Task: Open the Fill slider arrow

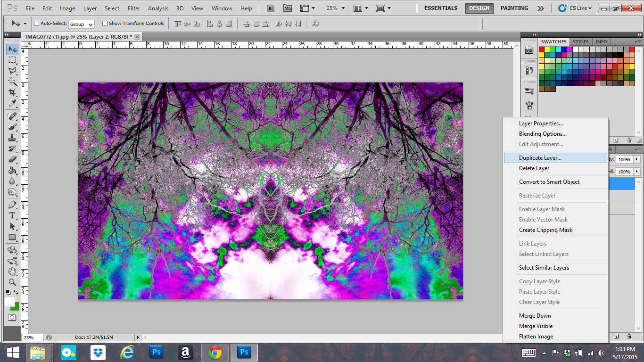Action: pyautogui.click(x=637, y=172)
